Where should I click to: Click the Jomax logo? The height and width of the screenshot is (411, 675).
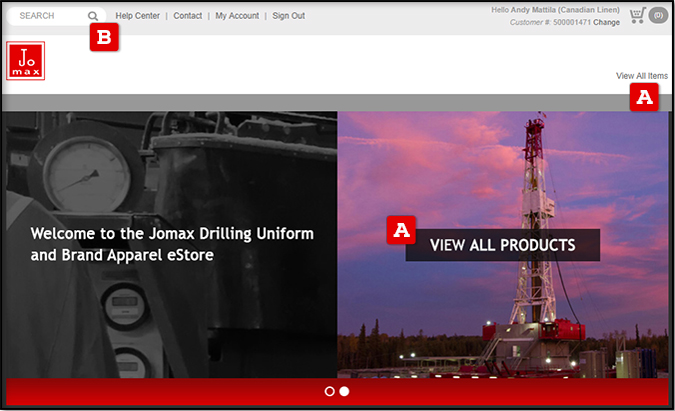pyautogui.click(x=24, y=61)
